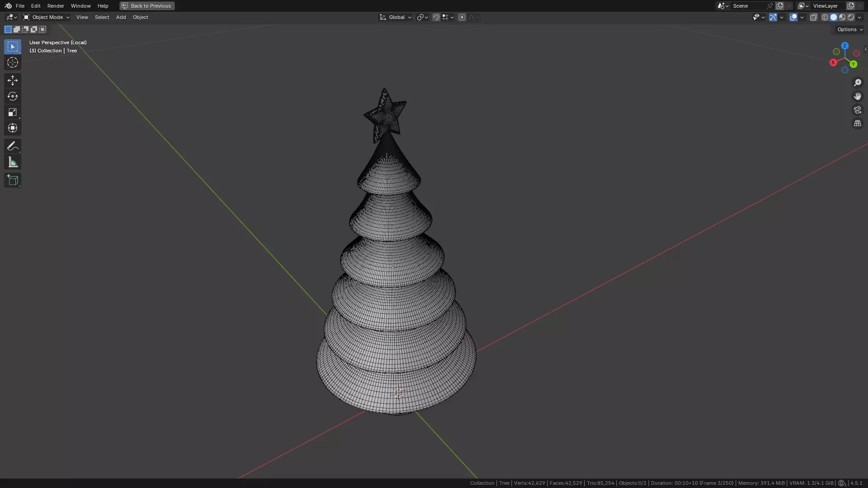Screen dimensions: 868x488
Task: Open the File menu
Action: pos(20,6)
